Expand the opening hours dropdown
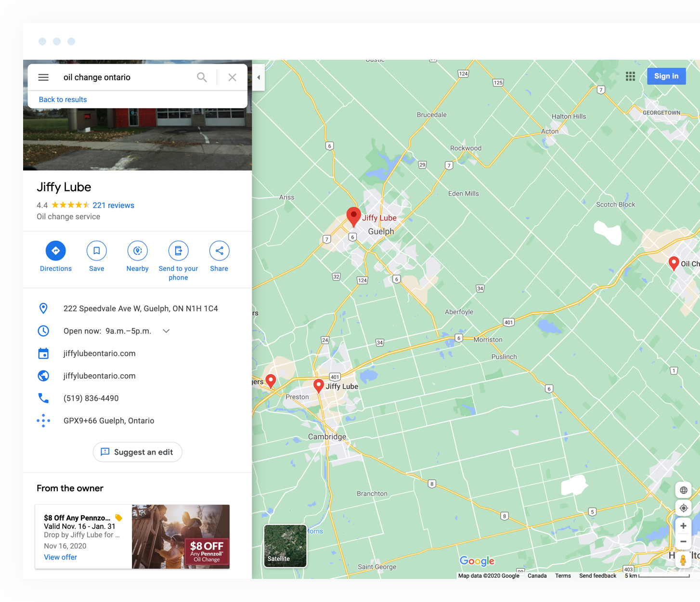The height and width of the screenshot is (602, 700). point(166,331)
